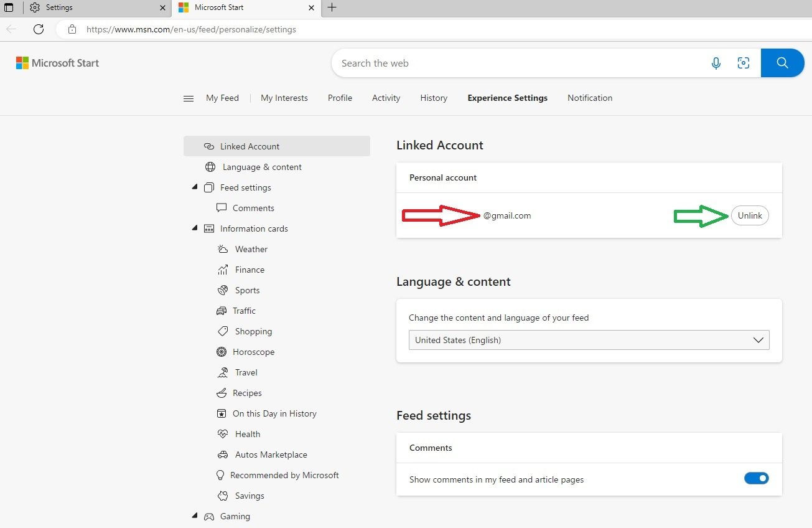Click the browser back arrow
The image size is (812, 528).
click(x=12, y=29)
